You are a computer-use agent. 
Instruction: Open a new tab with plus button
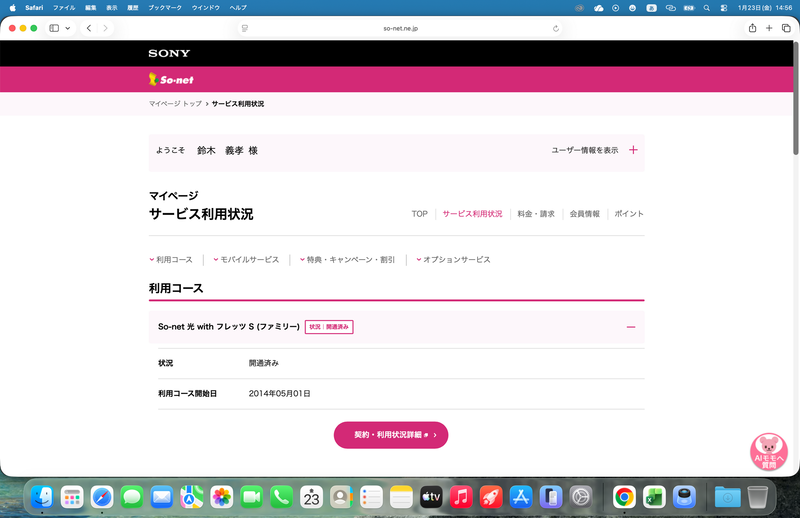coord(769,28)
